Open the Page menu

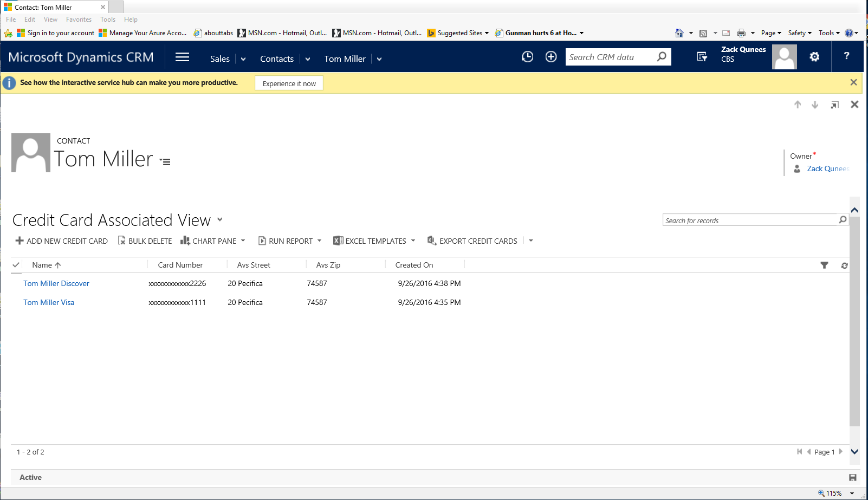(771, 33)
